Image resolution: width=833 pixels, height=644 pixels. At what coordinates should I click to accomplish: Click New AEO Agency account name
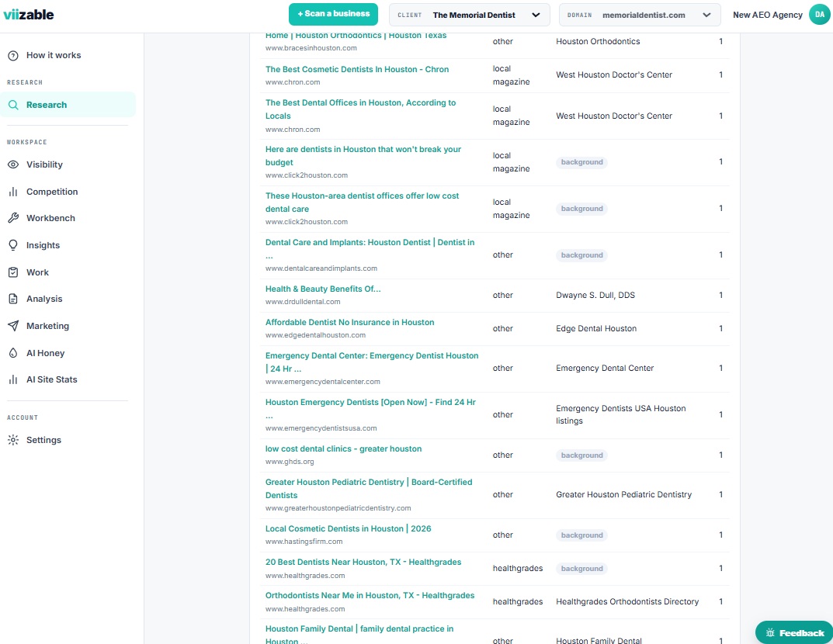tap(768, 15)
